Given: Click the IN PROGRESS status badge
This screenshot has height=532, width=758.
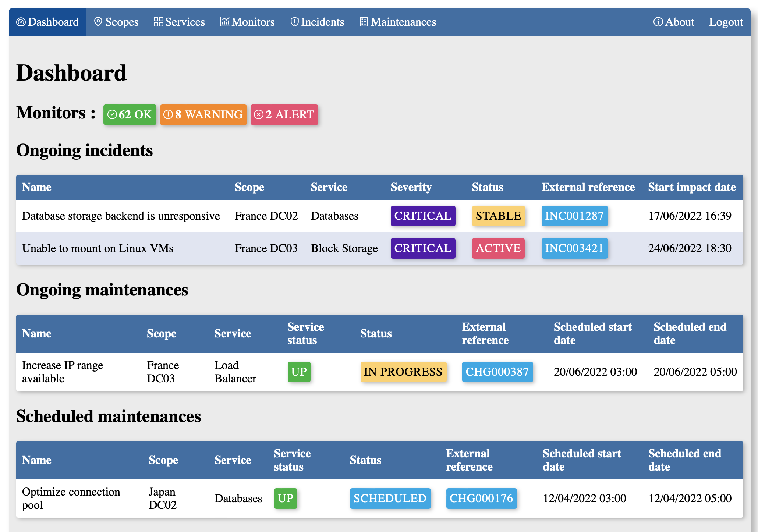Looking at the screenshot, I should pos(403,372).
